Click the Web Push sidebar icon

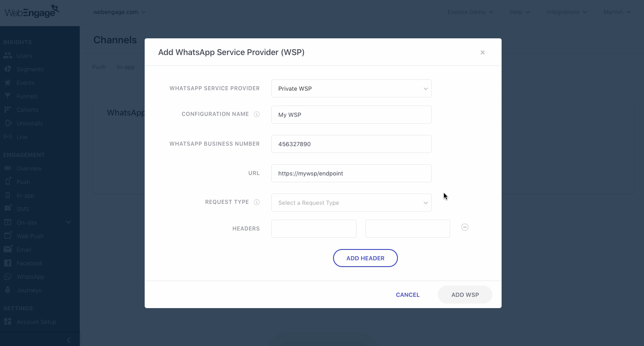(x=8, y=235)
